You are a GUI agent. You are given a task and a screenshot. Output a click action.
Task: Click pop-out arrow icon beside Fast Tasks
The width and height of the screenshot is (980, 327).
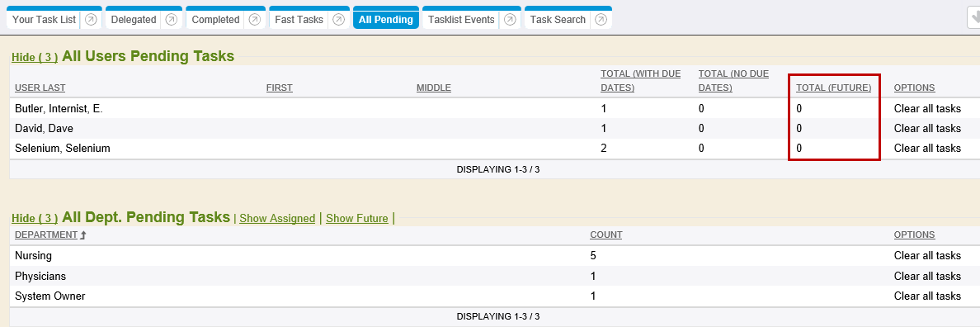(x=338, y=20)
